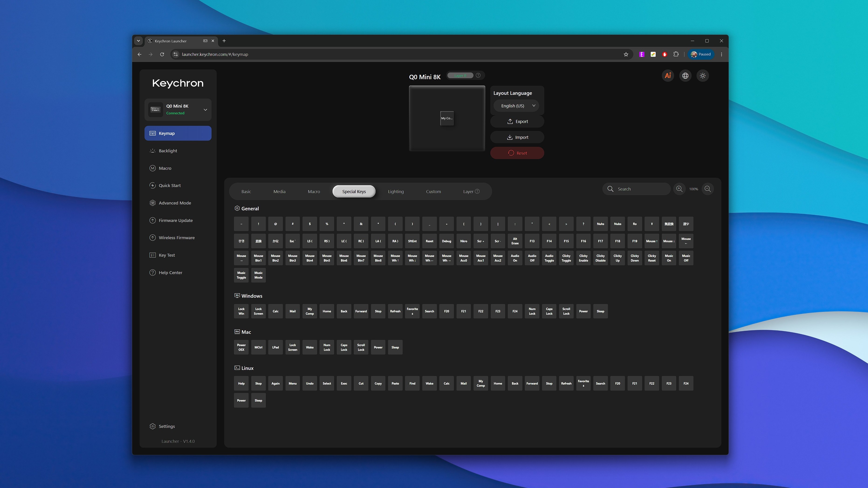Viewport: 868px width, 488px height.
Task: Zoom in the keycode panel
Action: [679, 189]
